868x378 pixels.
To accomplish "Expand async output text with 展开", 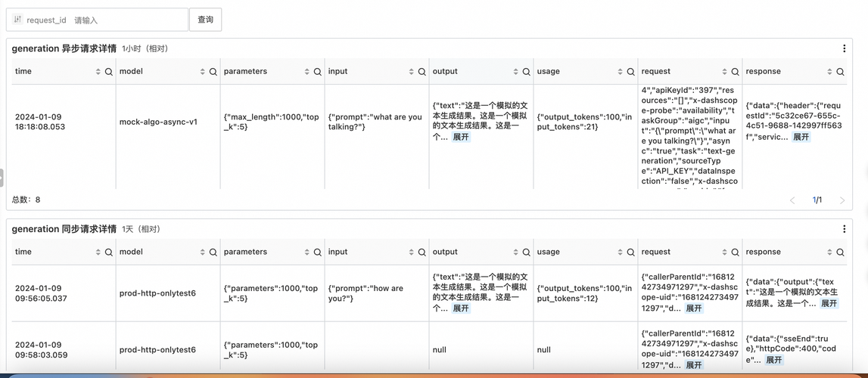I will click(x=461, y=137).
